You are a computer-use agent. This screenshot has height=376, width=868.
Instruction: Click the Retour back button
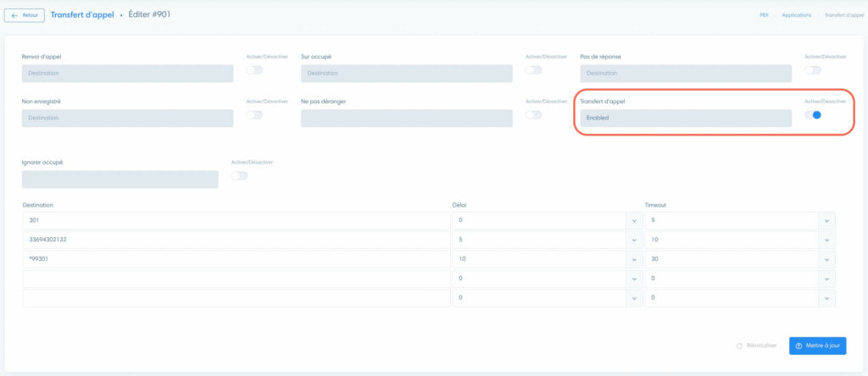25,15
